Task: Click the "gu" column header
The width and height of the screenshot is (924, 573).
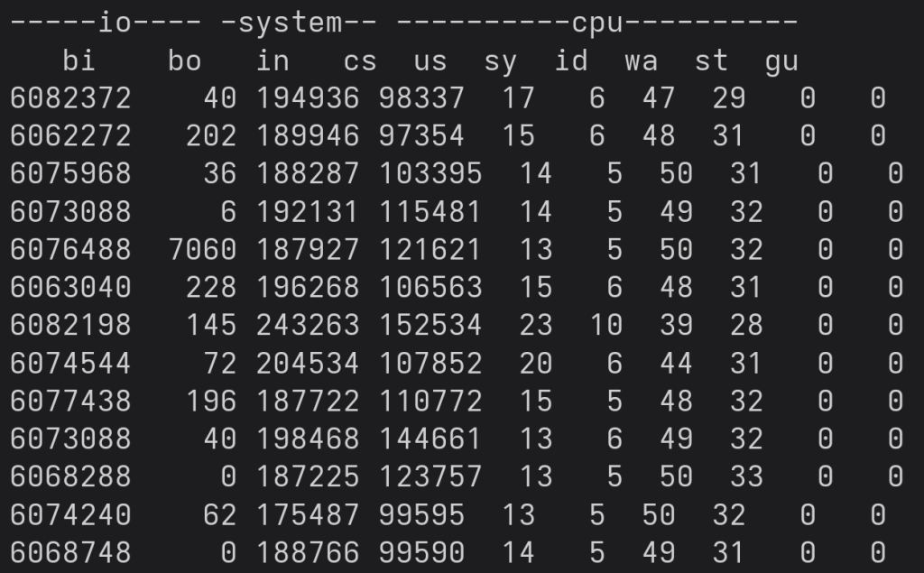Action: click(x=781, y=60)
